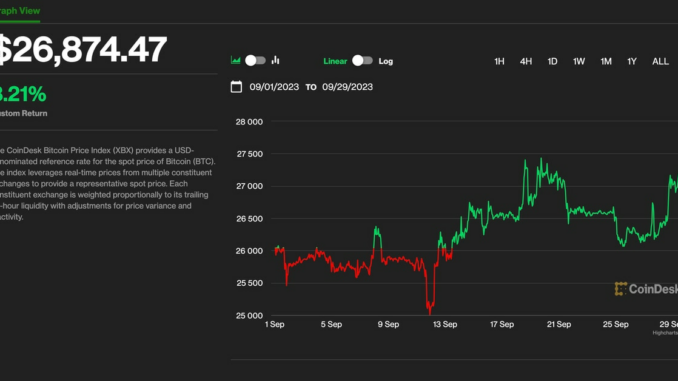Toggle the Linear/Log scale switch
The width and height of the screenshot is (678, 381).
pyautogui.click(x=362, y=61)
